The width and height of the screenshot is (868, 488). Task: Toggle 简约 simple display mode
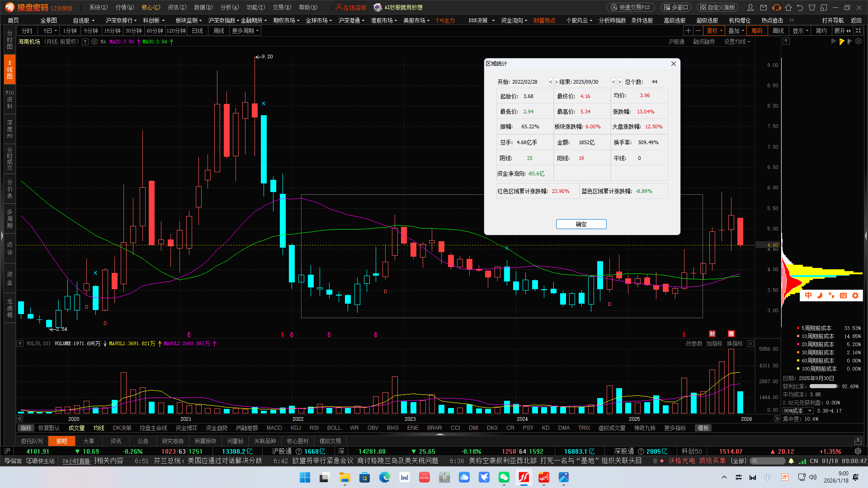tap(821, 31)
